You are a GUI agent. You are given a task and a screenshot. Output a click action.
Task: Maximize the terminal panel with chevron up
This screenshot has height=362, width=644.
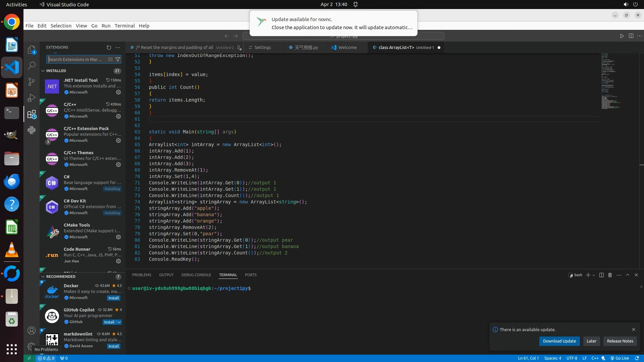pyautogui.click(x=628, y=275)
